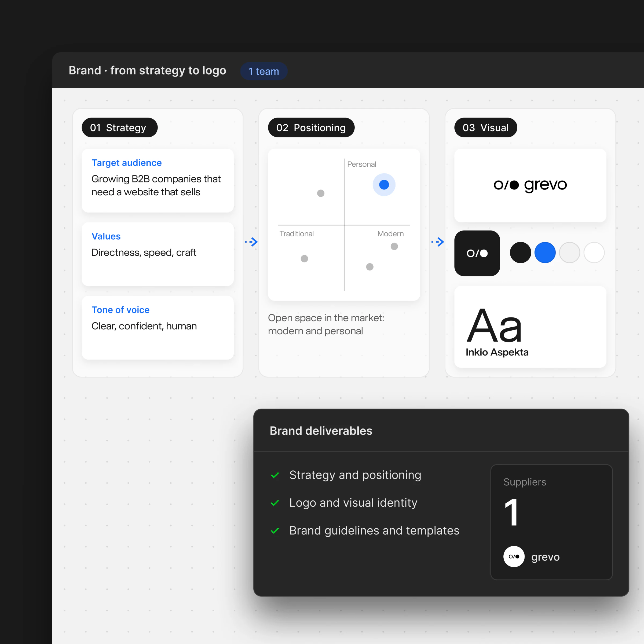Click 'Directness, speed, craft' text

144,253
